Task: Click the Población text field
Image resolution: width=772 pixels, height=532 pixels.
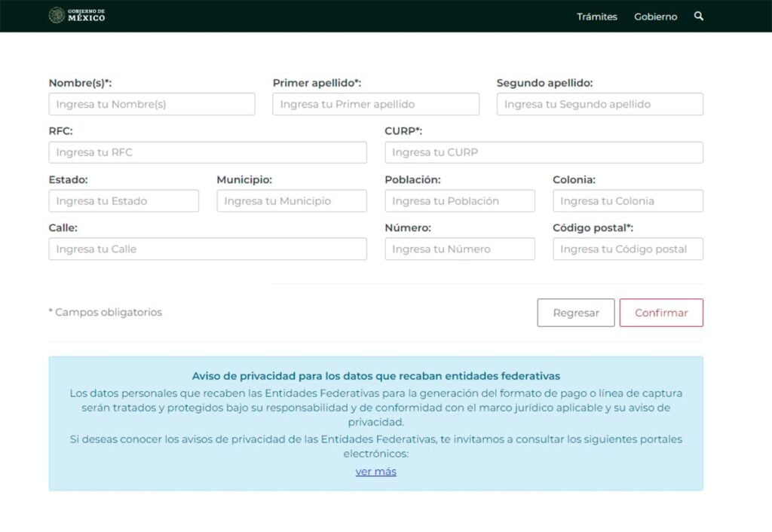Action: pyautogui.click(x=459, y=201)
